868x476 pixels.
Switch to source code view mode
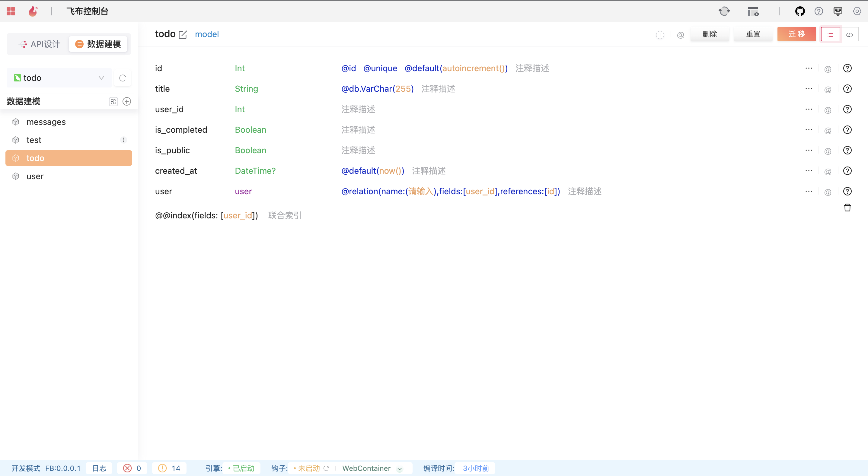849,35
